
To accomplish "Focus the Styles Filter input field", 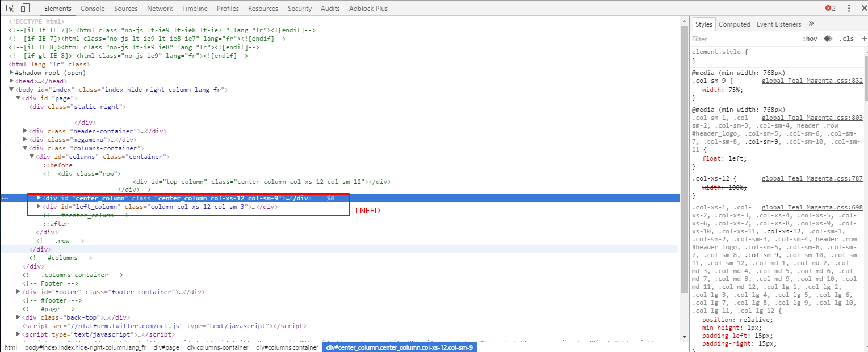I will pos(744,39).
